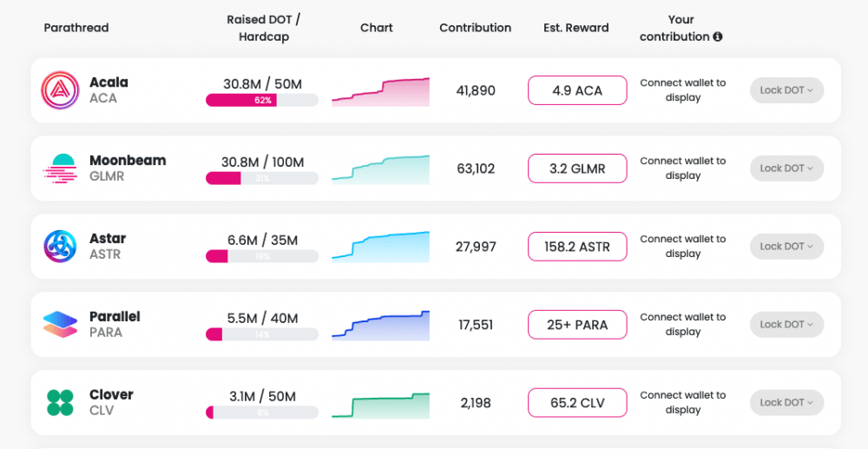The height and width of the screenshot is (449, 868).
Task: Click Connect wallet to display in Astar row
Action: 682,247
